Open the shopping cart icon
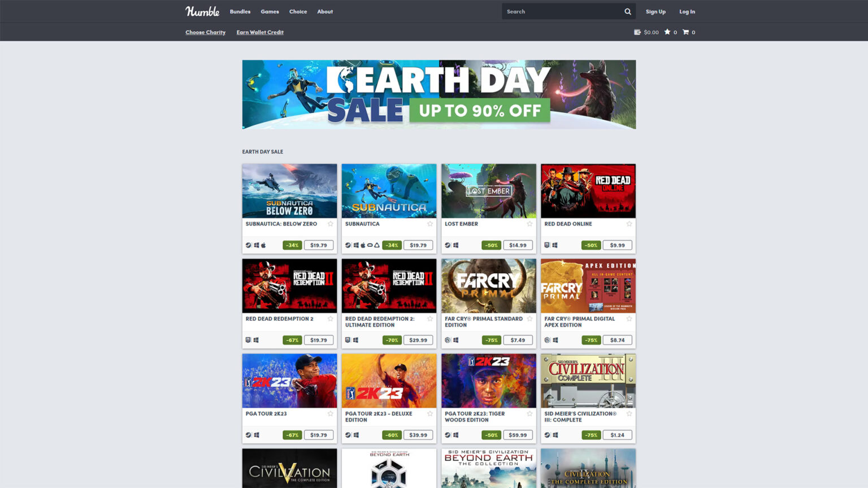Screen dimensions: 868x488 pyautogui.click(x=685, y=32)
